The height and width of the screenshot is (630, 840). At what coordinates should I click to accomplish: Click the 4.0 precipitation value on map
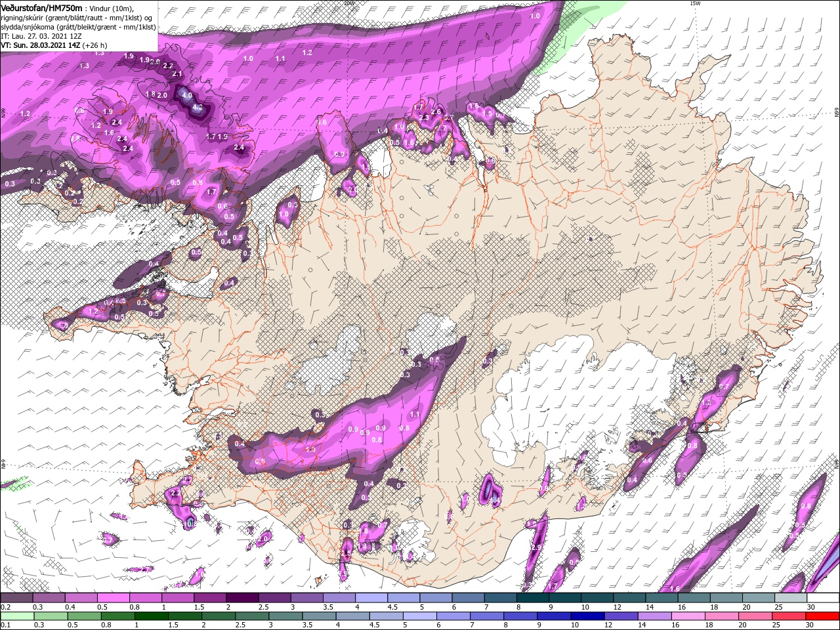[x=186, y=95]
